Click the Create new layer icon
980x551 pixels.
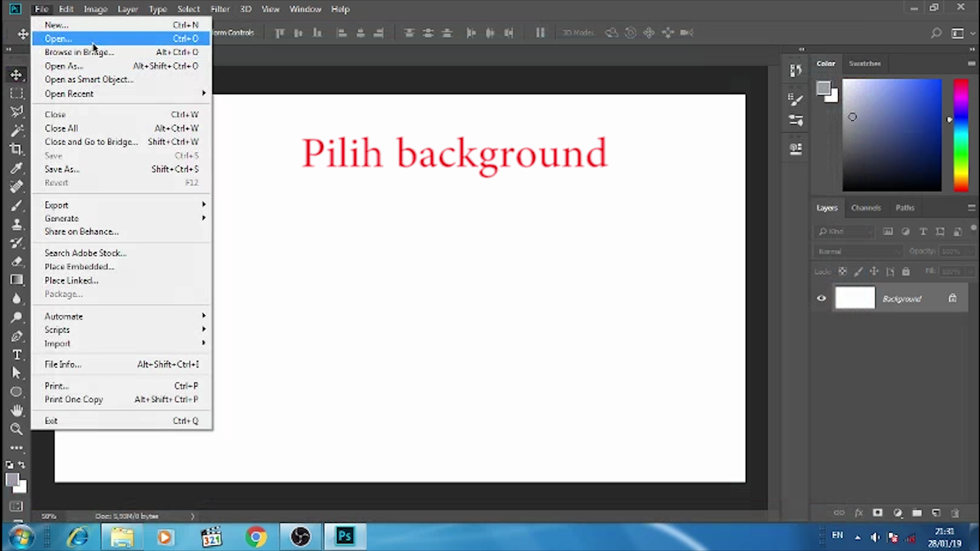click(x=936, y=513)
